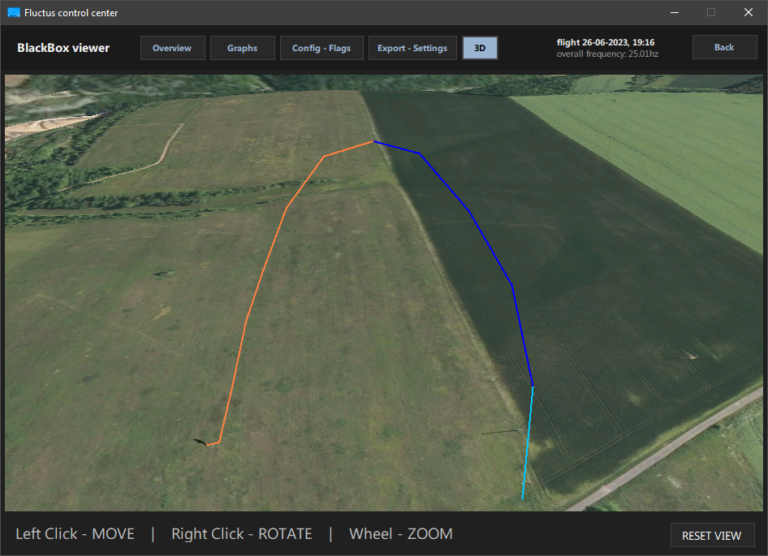Maximize the application window

711,12
